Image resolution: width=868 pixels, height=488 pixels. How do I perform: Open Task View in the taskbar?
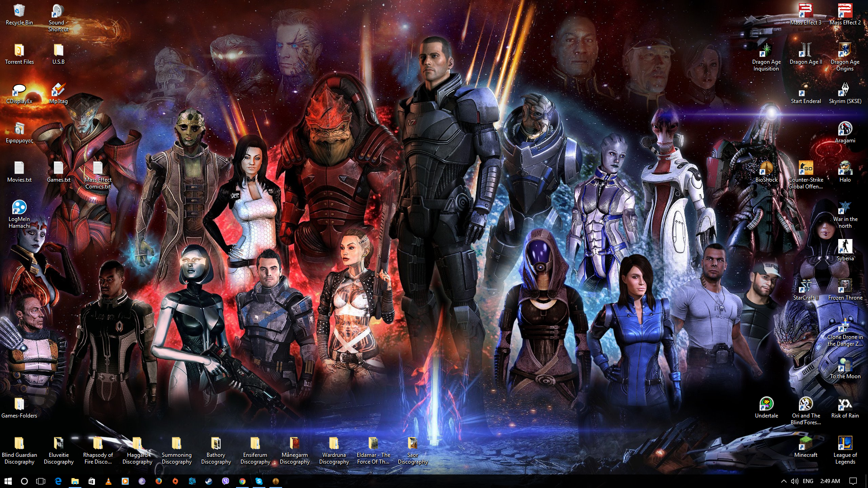(41, 481)
